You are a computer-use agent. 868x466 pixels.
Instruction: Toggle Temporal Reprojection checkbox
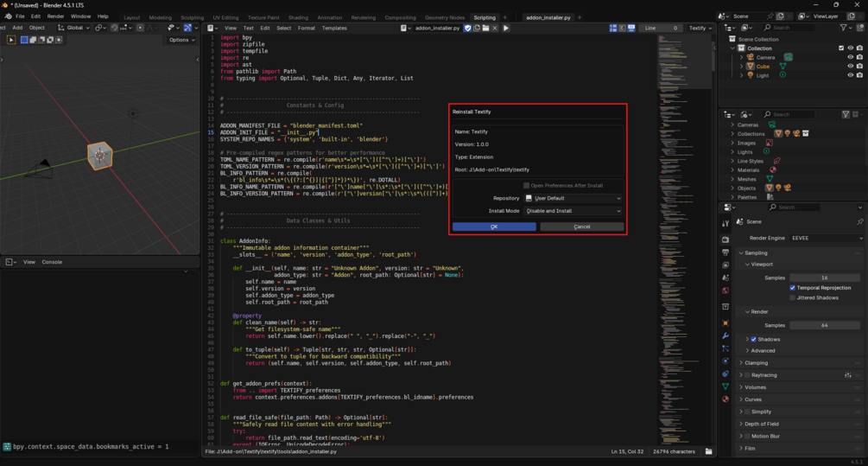pyautogui.click(x=792, y=288)
